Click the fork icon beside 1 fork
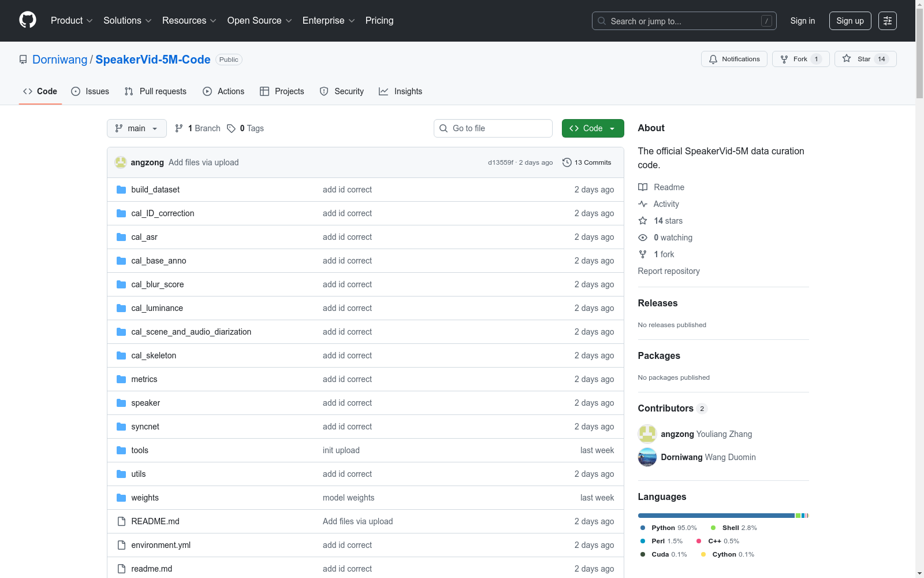 coord(643,254)
